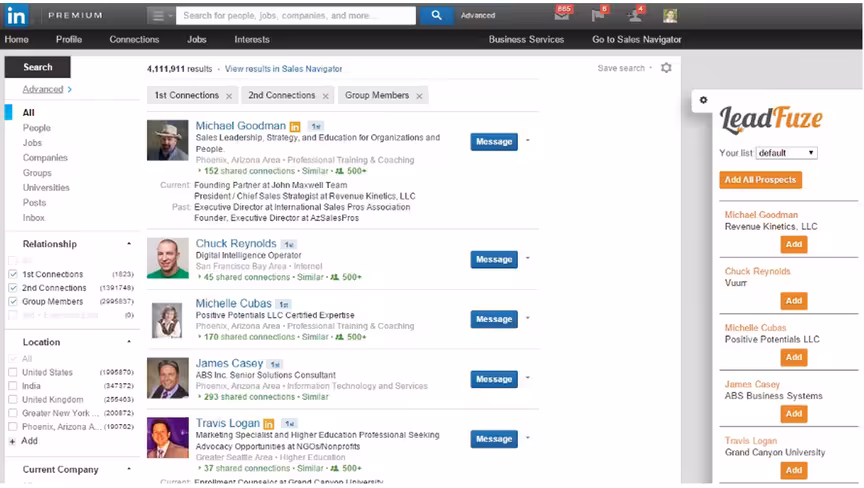This screenshot has width=864, height=488.
Task: Open dropdown arrow next to Michelle Cubas' Message
Action: point(528,318)
